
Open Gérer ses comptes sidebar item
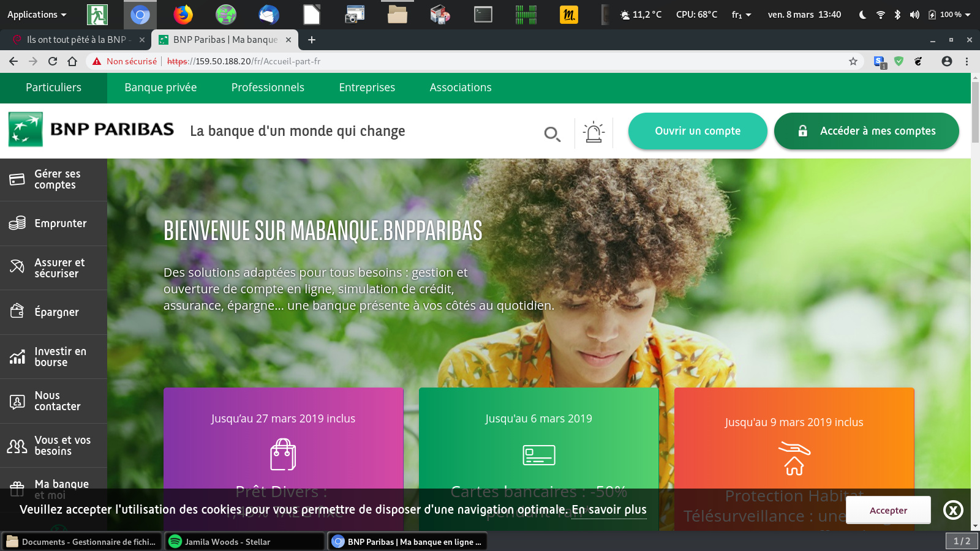(53, 179)
